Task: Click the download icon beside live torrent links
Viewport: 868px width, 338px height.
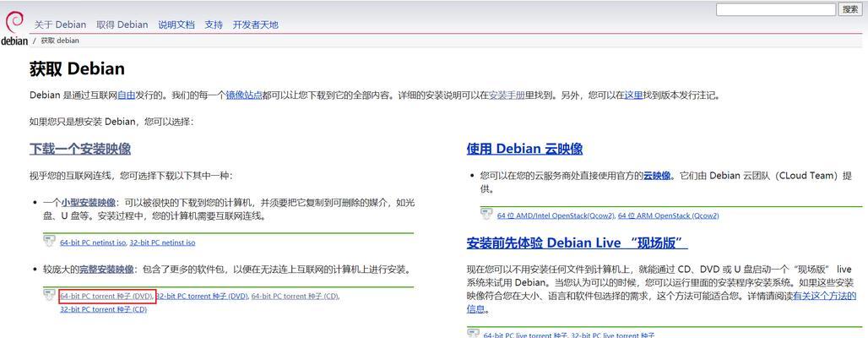Action: tap(473, 333)
